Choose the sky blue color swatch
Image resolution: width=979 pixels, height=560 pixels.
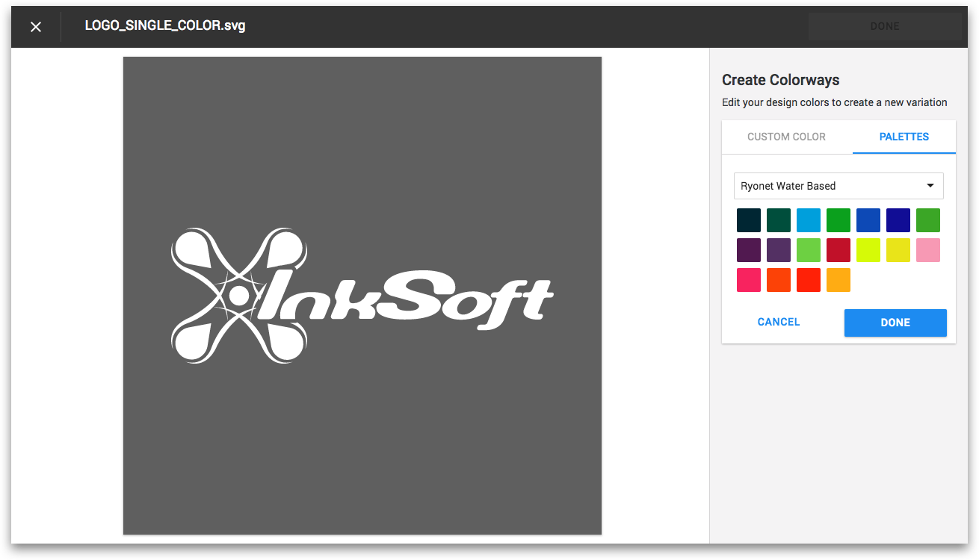click(809, 220)
